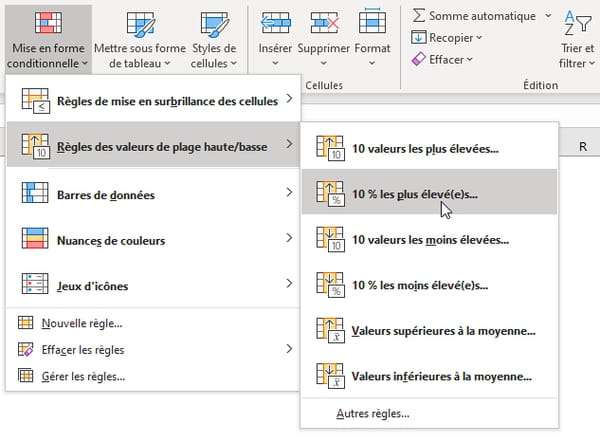Screen dimensions: 600x442
Task: Click the Somme automatique sigma icon
Action: tap(419, 16)
